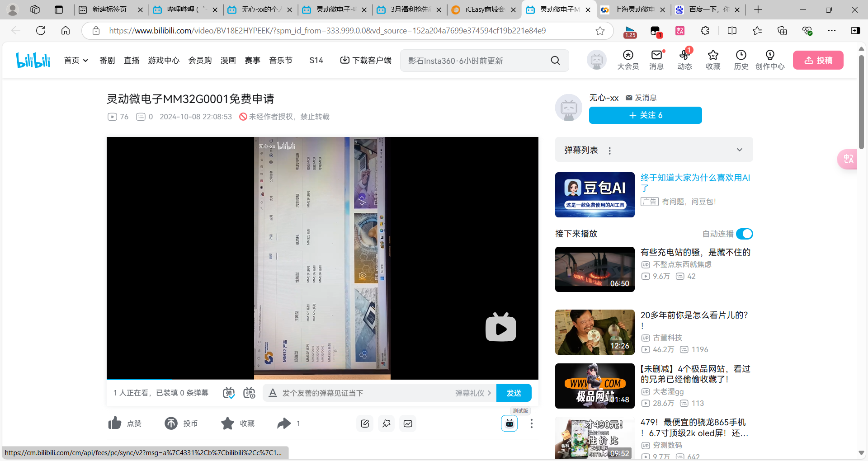This screenshot has width=868, height=461.
Task: Open the danmaku settings icon
Action: (249, 393)
